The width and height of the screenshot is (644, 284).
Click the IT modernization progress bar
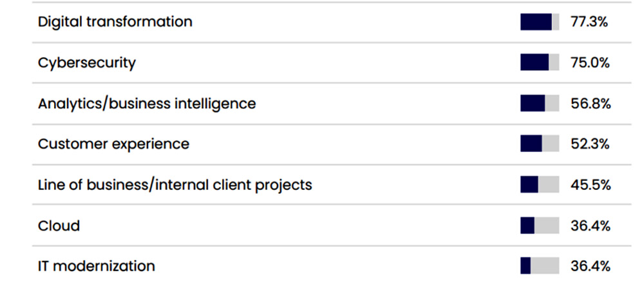540,265
